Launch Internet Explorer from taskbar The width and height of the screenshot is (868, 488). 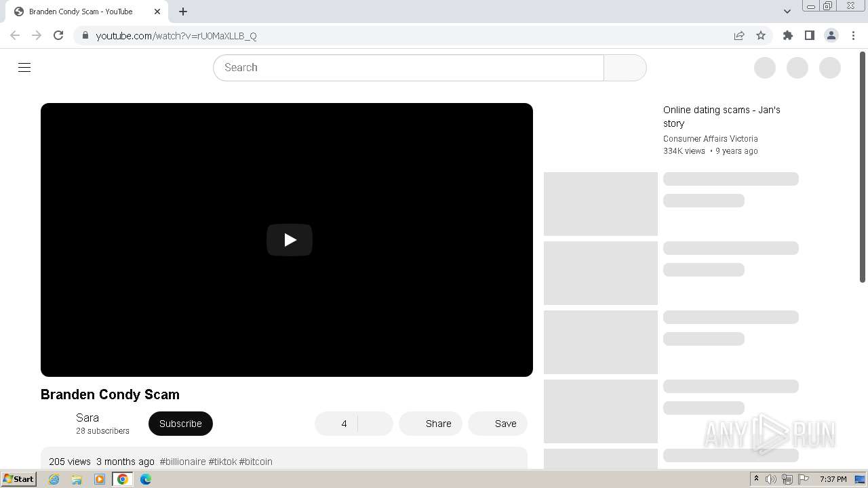click(x=54, y=479)
